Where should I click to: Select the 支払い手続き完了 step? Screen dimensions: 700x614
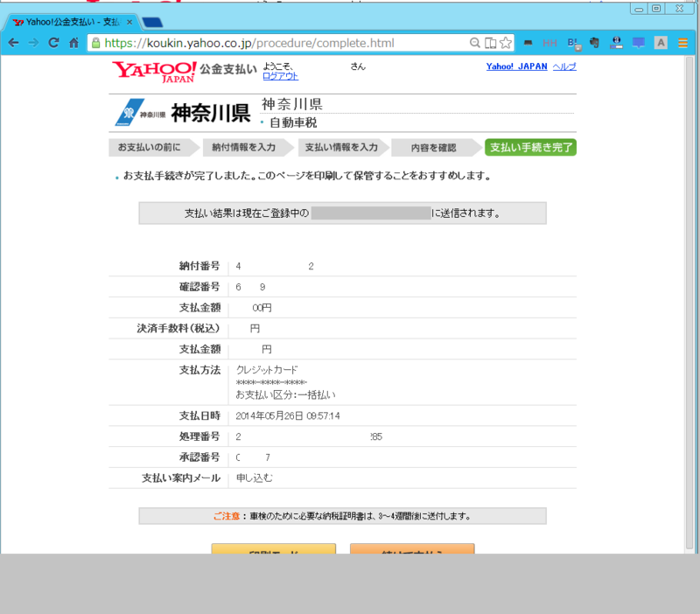point(531,147)
